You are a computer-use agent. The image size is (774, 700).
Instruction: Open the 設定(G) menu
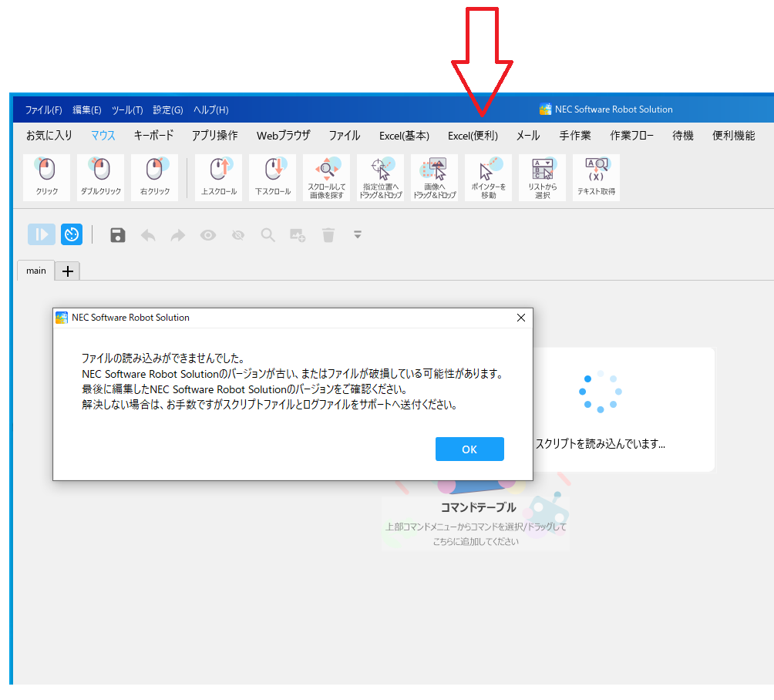[168, 110]
